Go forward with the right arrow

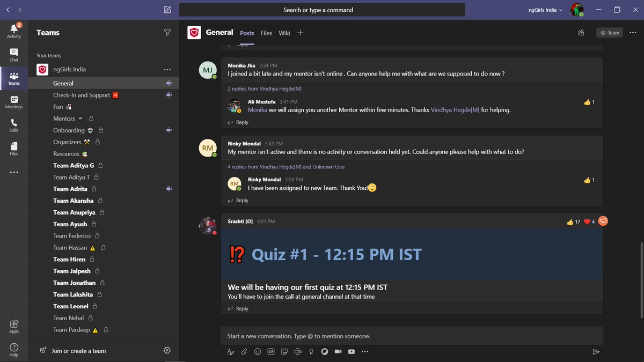pos(20,10)
